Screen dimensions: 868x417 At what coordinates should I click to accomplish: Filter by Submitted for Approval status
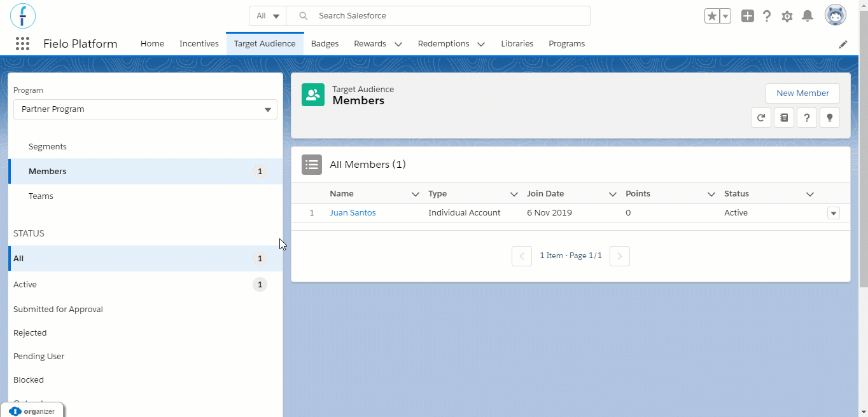(x=145, y=310)
